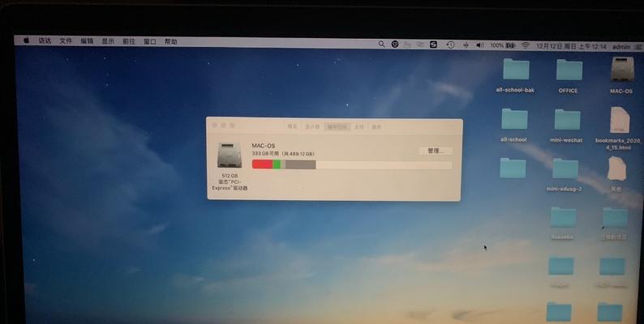Select the all-school folder
644x324 pixels.
[513, 125]
